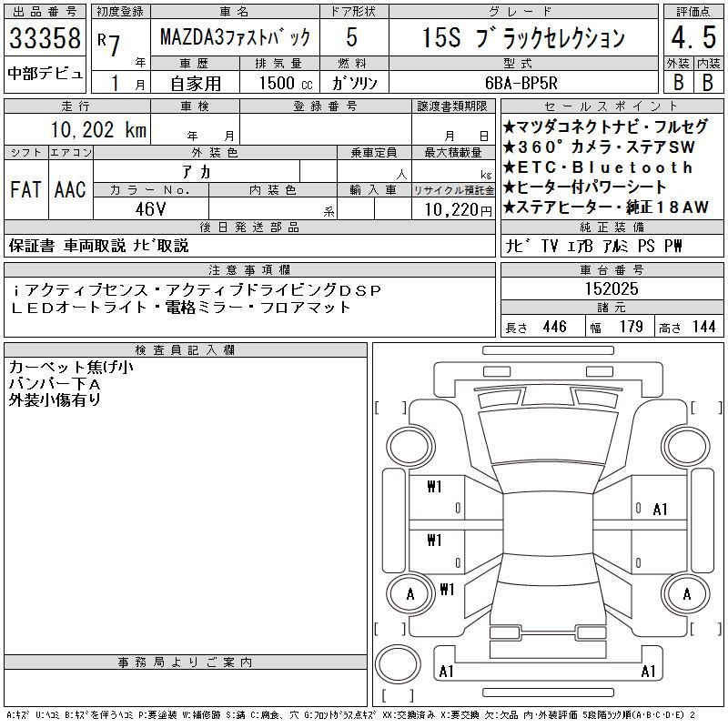Click the A1 mark on rear bumper left
This screenshot has height=728, width=728.
pyautogui.click(x=446, y=672)
